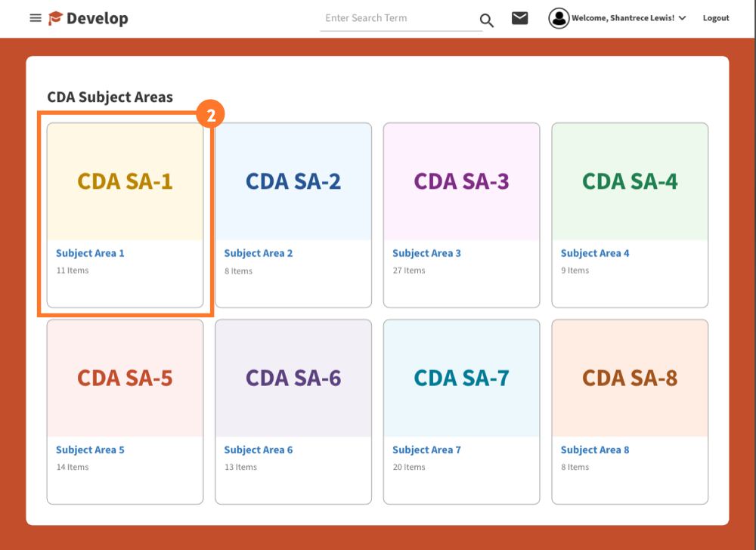Screen dimensions: 756x550
Task: Select the CDA SA-7 card
Action: [461, 378]
